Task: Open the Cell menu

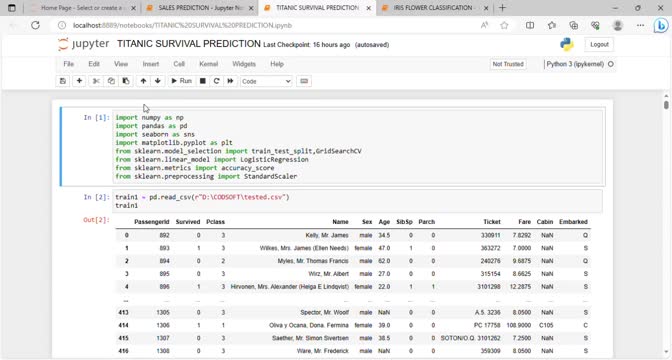Action: 179,64
